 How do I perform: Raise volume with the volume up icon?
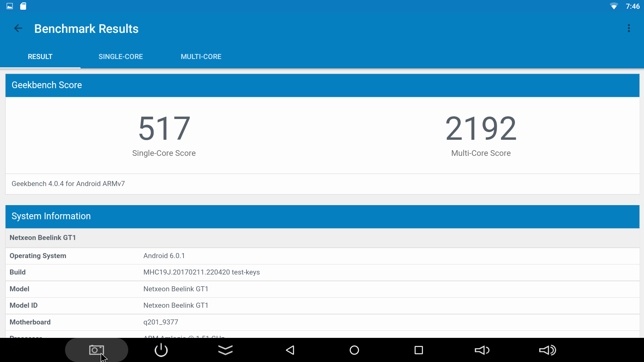click(547, 350)
